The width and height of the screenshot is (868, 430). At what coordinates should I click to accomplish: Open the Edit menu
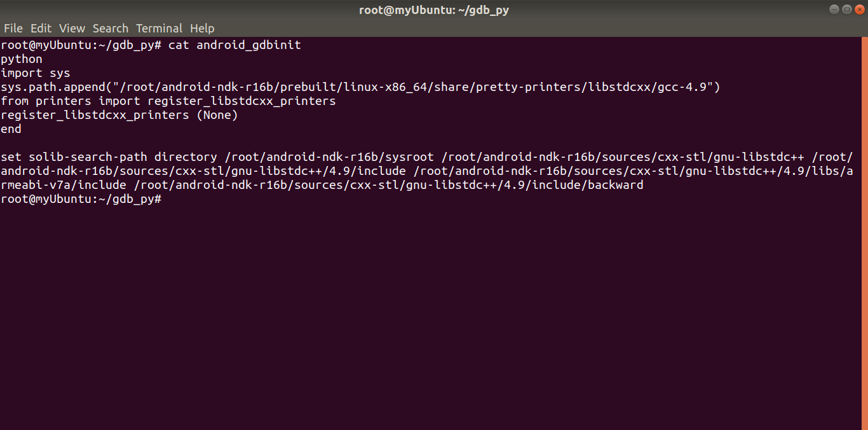[41, 29]
